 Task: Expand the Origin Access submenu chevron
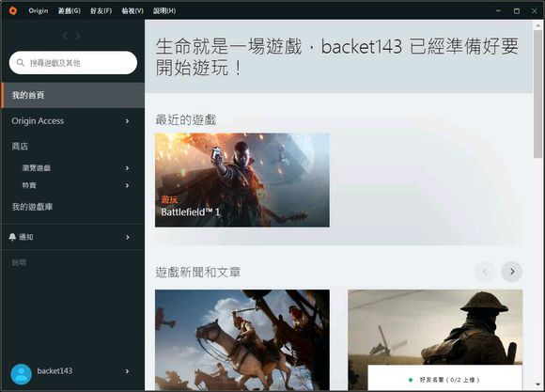[x=127, y=121]
